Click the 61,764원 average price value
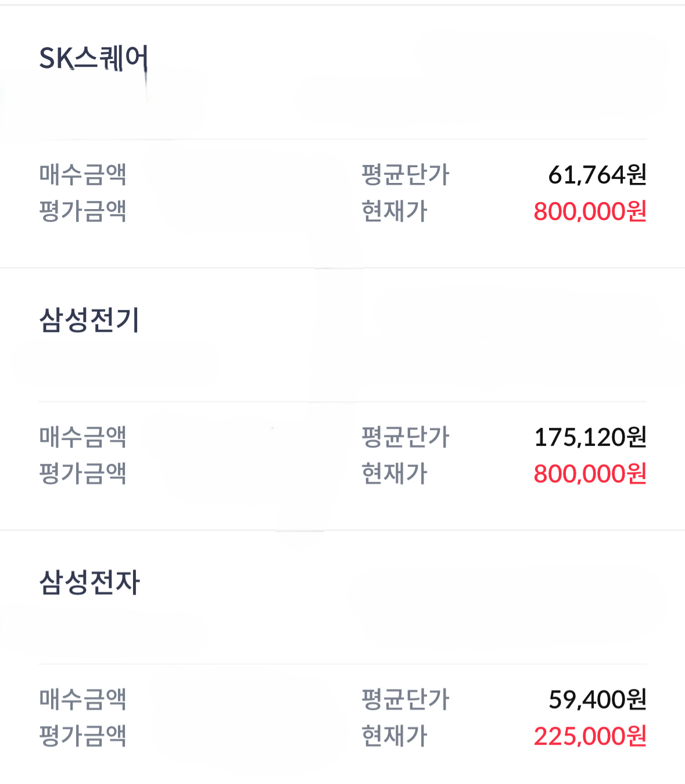Screen dimensions: 685x784 597,174
